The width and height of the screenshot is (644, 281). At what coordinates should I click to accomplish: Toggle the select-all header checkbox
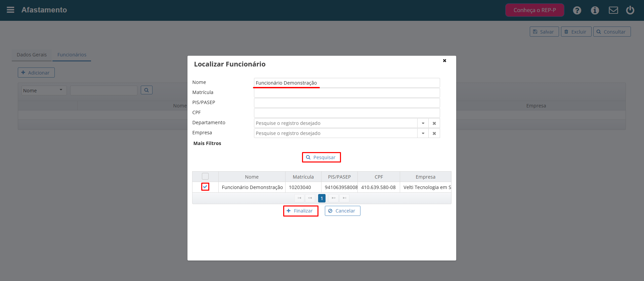205,176
